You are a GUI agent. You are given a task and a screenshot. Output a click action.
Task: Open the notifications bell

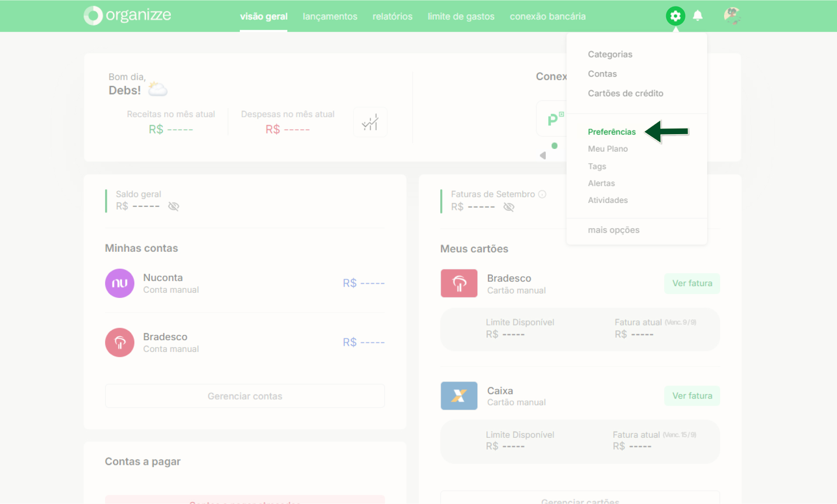697,16
